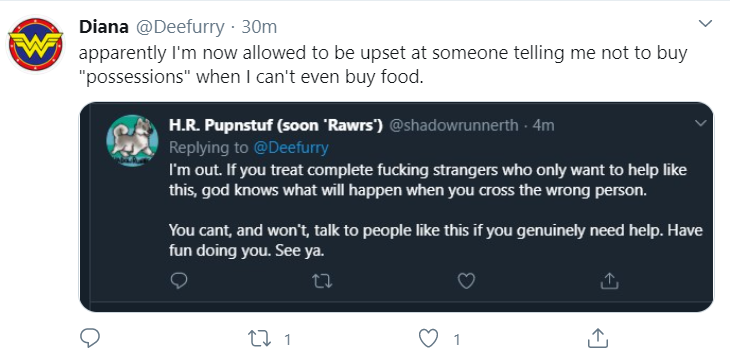The height and width of the screenshot is (361, 730).
Task: Share Diana's tweet
Action: 598,338
